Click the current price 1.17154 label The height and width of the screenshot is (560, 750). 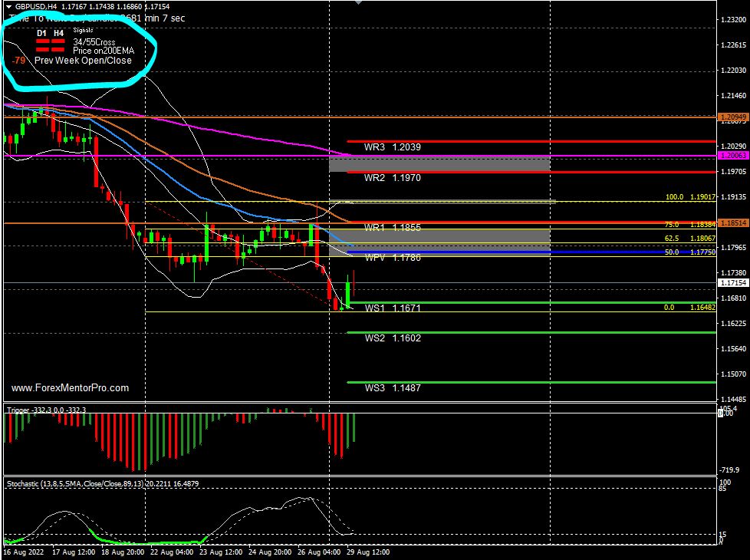(x=732, y=283)
